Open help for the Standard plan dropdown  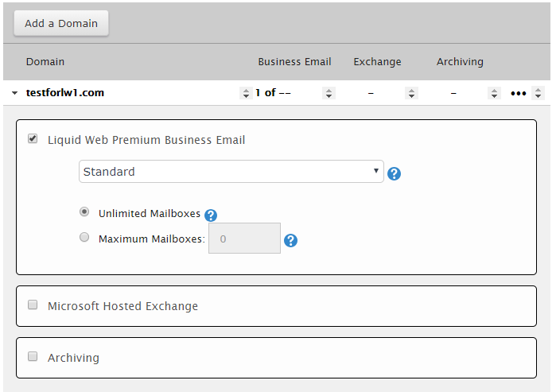(394, 173)
